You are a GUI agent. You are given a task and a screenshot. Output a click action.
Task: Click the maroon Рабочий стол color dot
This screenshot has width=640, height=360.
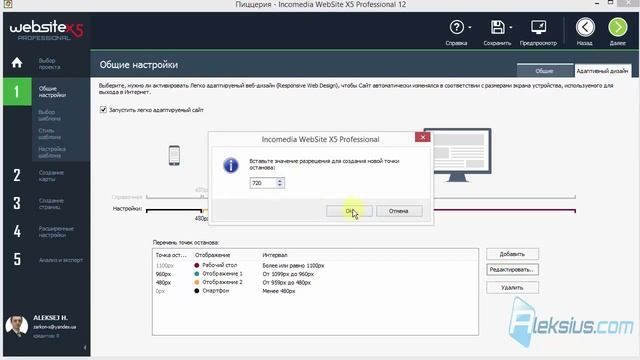197,265
